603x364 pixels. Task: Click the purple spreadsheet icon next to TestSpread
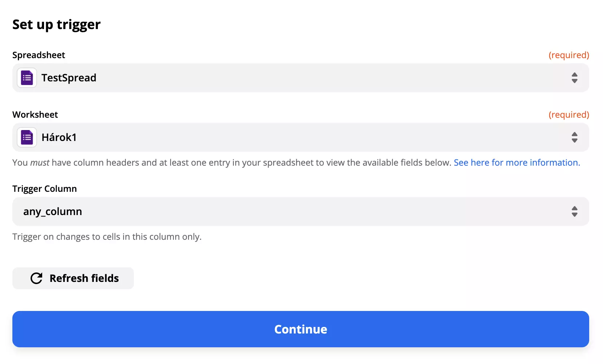click(x=27, y=77)
